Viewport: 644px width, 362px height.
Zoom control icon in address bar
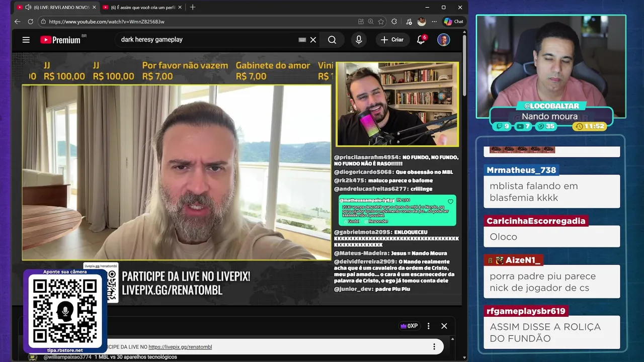pyautogui.click(x=371, y=22)
